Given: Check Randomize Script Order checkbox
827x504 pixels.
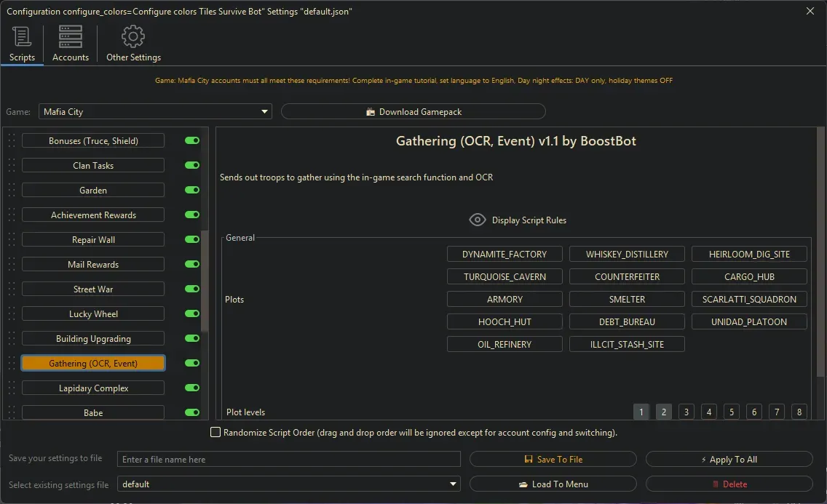Looking at the screenshot, I should [x=215, y=433].
